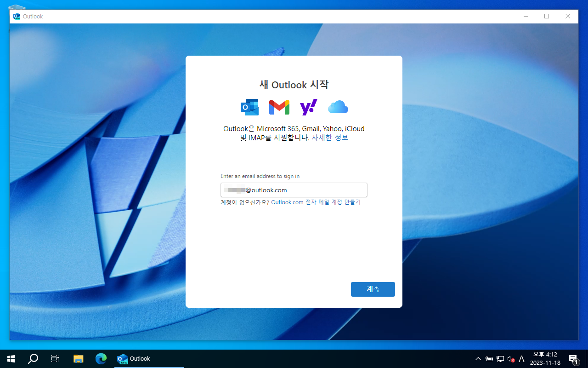Toggle the IME input mode A indicator
588x368 pixels.
521,359
